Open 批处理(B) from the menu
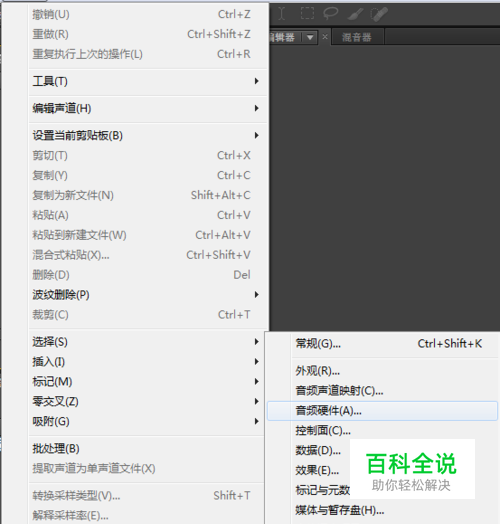500x524 pixels. click(147, 448)
